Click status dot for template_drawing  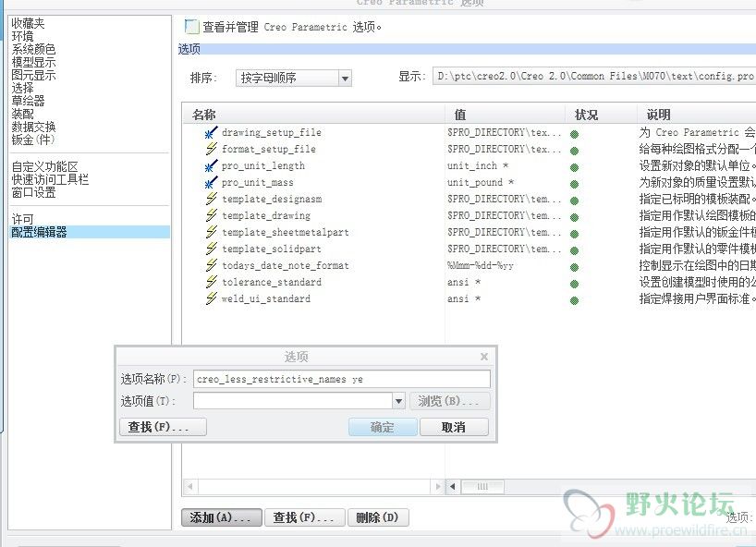pyautogui.click(x=574, y=217)
